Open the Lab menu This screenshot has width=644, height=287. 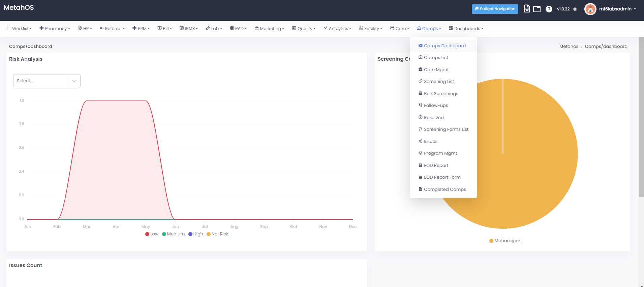214,28
